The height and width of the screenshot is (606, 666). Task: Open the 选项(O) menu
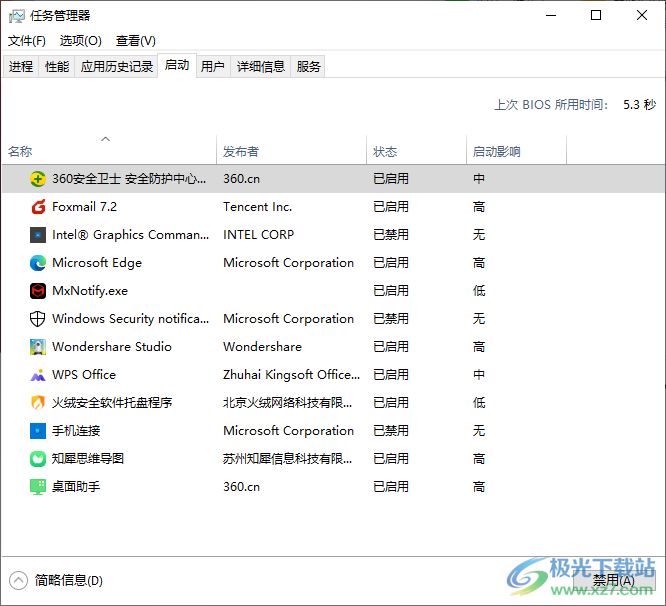tap(81, 41)
